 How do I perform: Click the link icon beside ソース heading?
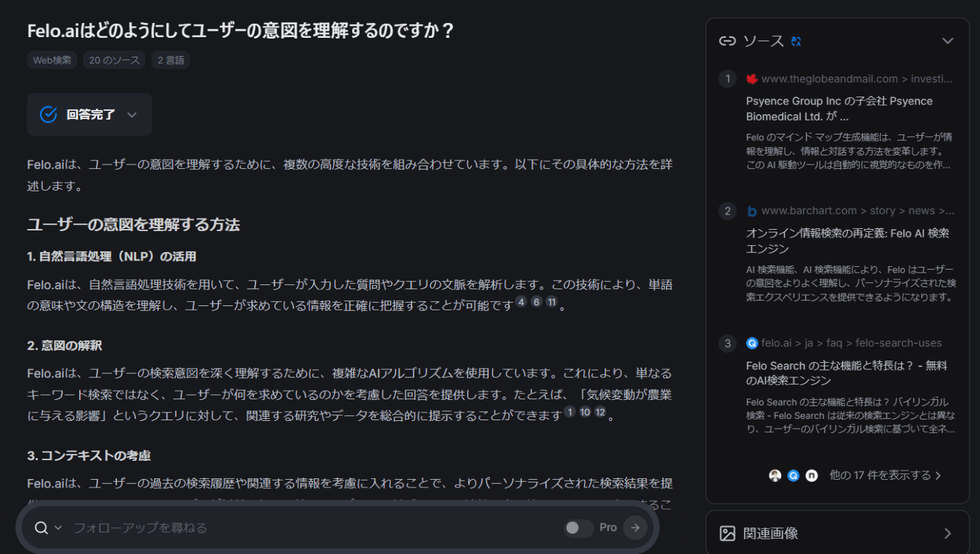727,41
